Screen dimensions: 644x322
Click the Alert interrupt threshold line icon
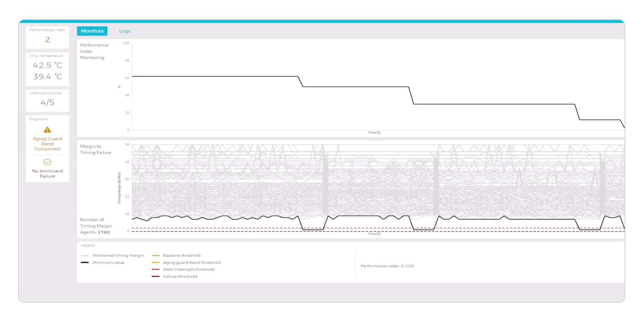pos(156,270)
